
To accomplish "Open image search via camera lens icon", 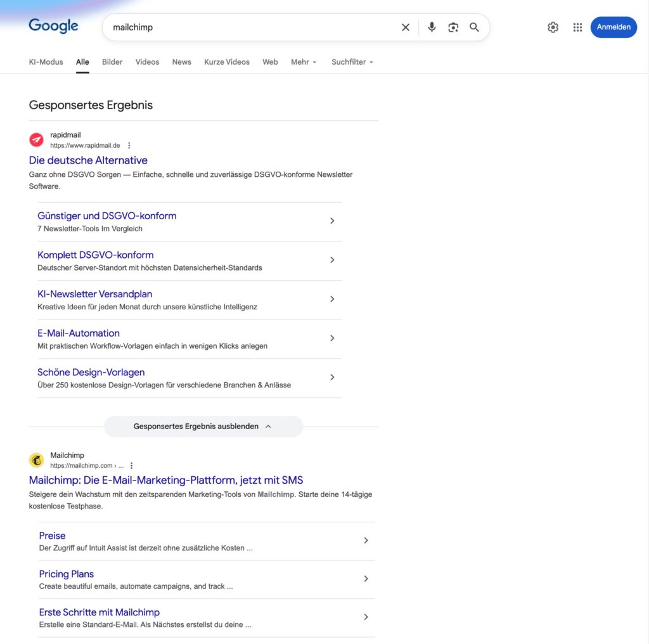I will click(x=453, y=27).
